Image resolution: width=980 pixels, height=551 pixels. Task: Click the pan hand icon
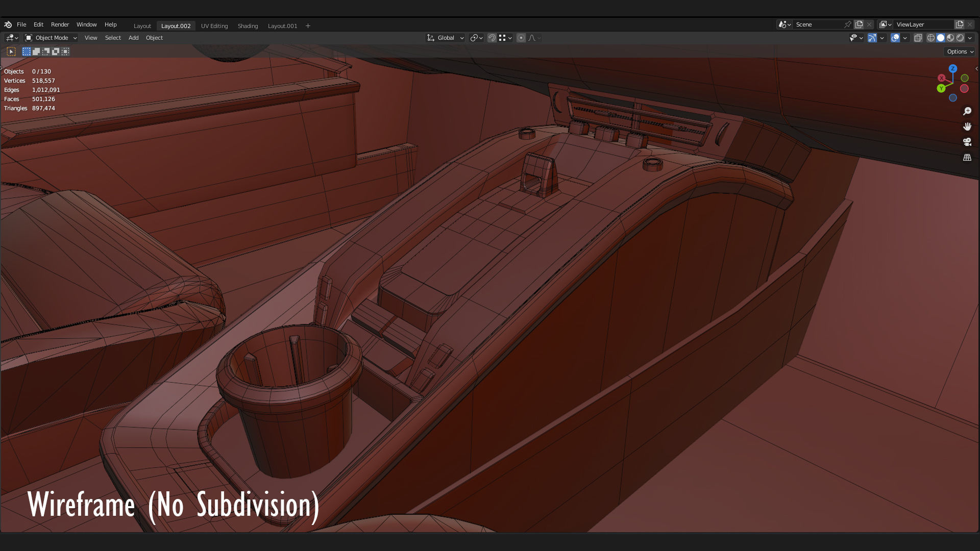[x=967, y=127]
